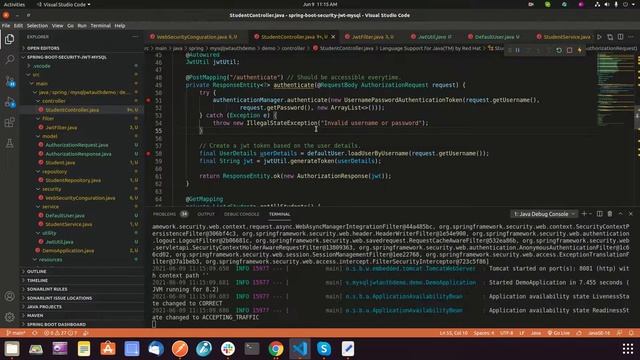Open notifications bell in status bar
640x360 pixels.
pos(631,333)
